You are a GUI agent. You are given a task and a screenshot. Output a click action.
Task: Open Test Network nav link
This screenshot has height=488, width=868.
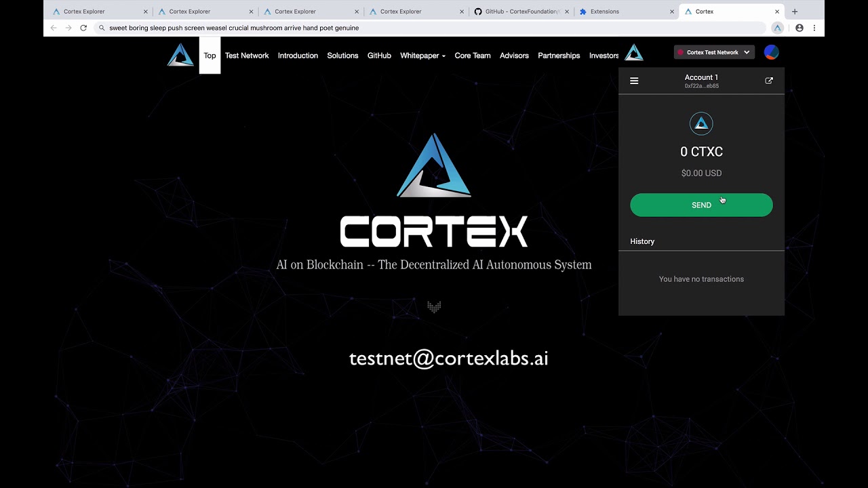pos(247,56)
